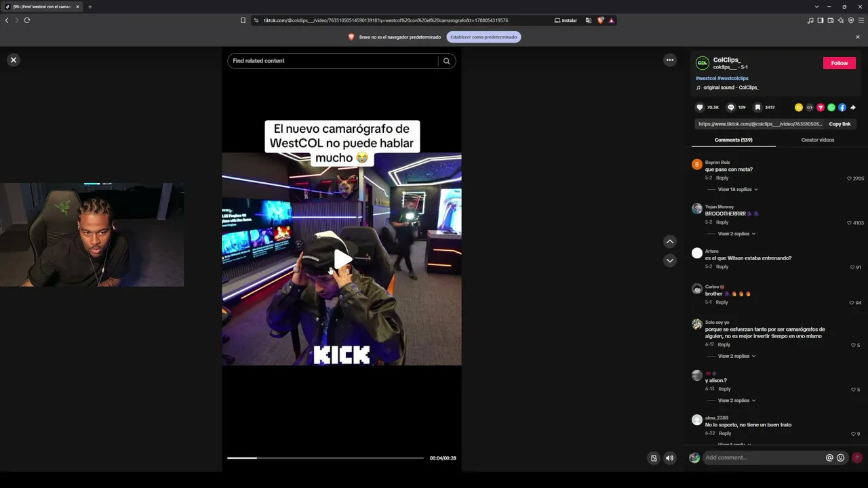This screenshot has height=488, width=868.
Task: Open a new browser tab
Action: (x=90, y=7)
